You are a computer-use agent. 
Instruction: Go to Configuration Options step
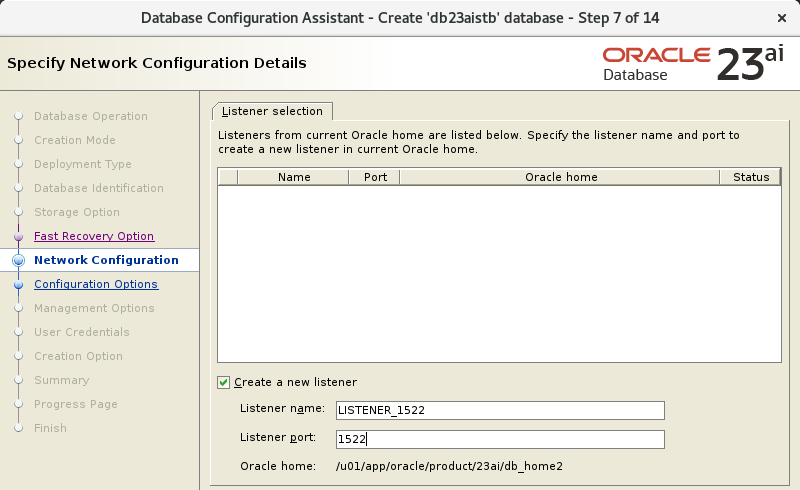point(96,284)
